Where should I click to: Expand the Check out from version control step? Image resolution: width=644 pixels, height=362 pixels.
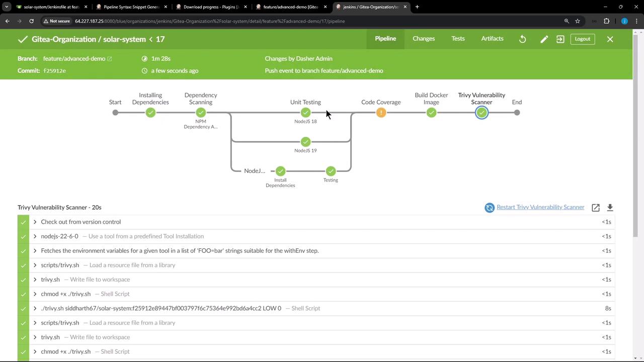[35, 222]
